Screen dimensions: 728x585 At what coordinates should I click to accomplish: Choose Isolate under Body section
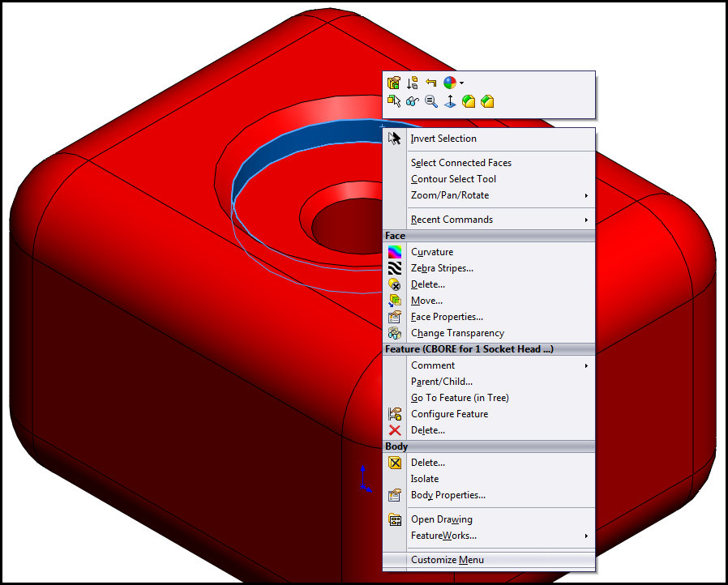coord(489,479)
